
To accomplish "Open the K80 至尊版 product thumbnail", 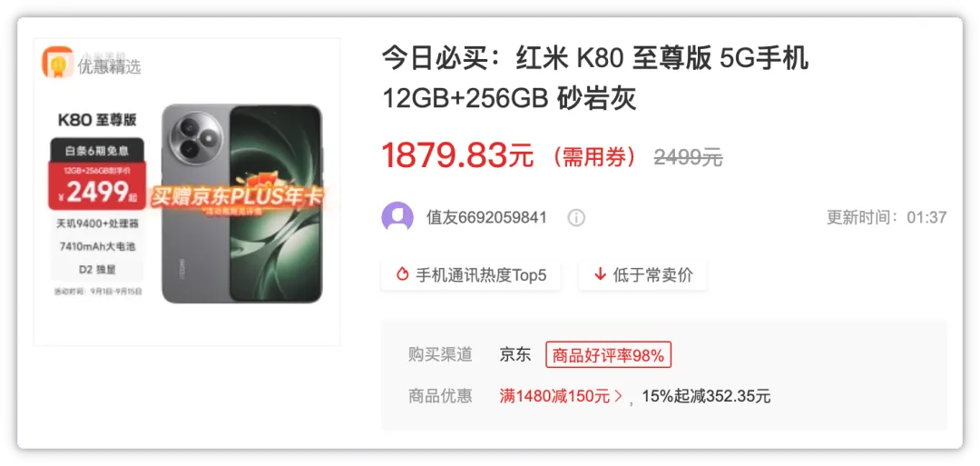I will point(187,192).
